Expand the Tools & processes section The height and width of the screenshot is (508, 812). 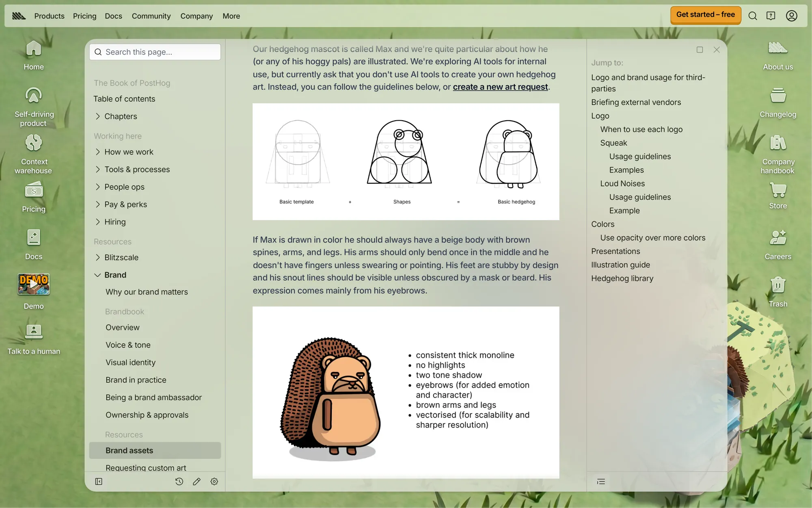coord(155,169)
